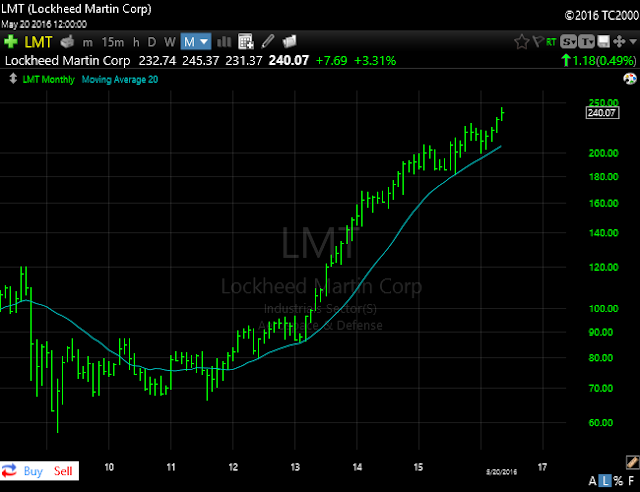This screenshot has width=640, height=492.
Task: Click the +7.69 net change value
Action: coord(331,61)
